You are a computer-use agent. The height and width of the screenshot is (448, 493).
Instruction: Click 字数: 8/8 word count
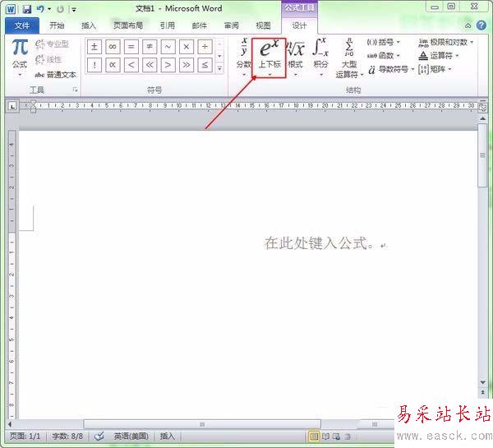tap(67, 436)
